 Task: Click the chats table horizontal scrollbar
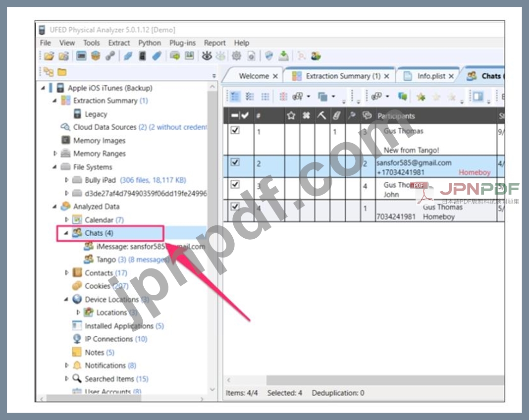click(x=385, y=380)
